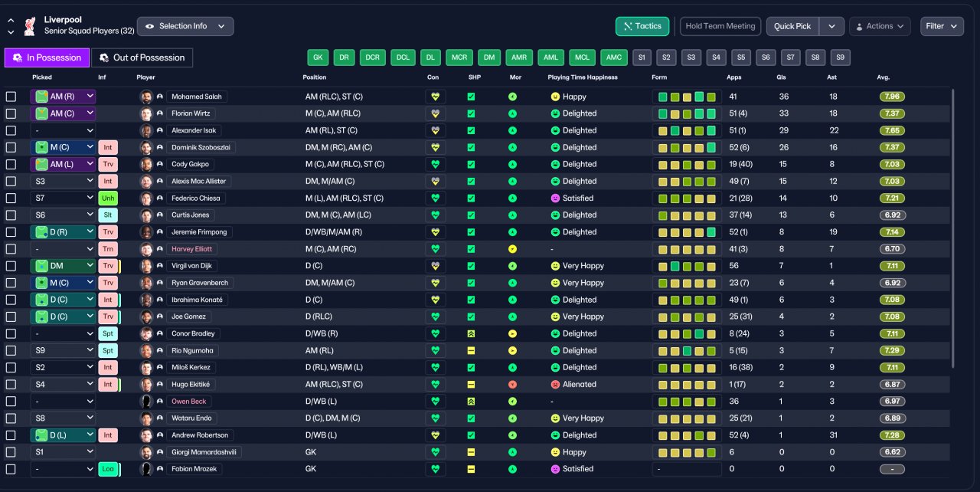This screenshot has width=980, height=492.
Task: Select the S5 substitute slot
Action: [x=740, y=57]
